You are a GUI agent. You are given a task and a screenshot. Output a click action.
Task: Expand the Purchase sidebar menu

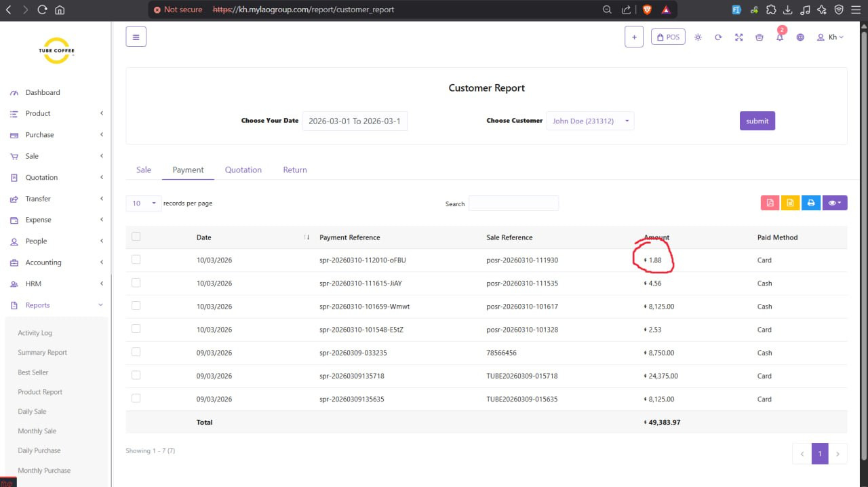tap(56, 135)
